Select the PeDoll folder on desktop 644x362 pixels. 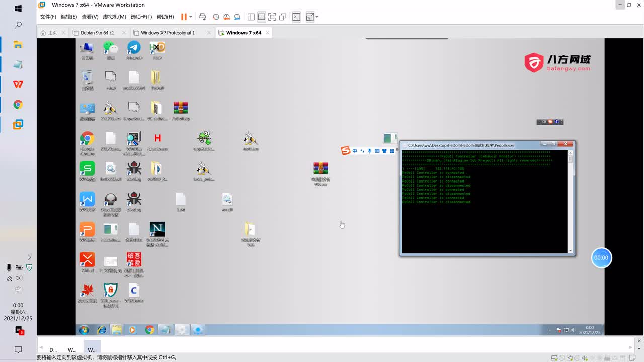click(157, 81)
